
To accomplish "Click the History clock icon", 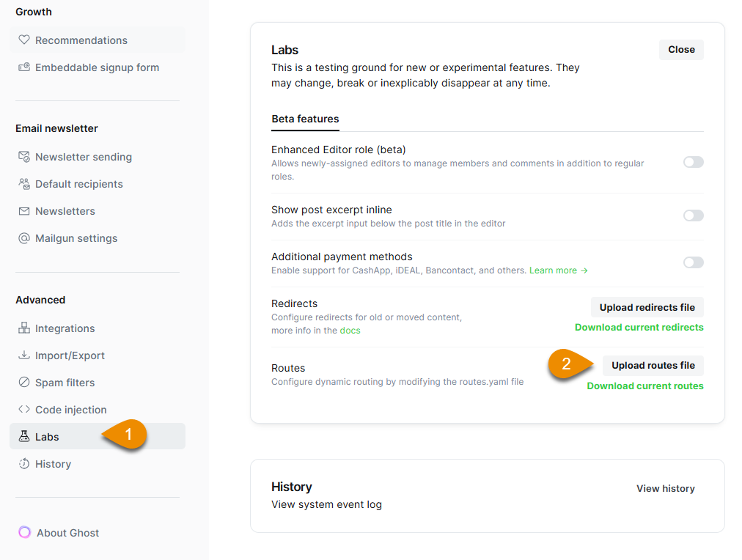I will coord(24,463).
